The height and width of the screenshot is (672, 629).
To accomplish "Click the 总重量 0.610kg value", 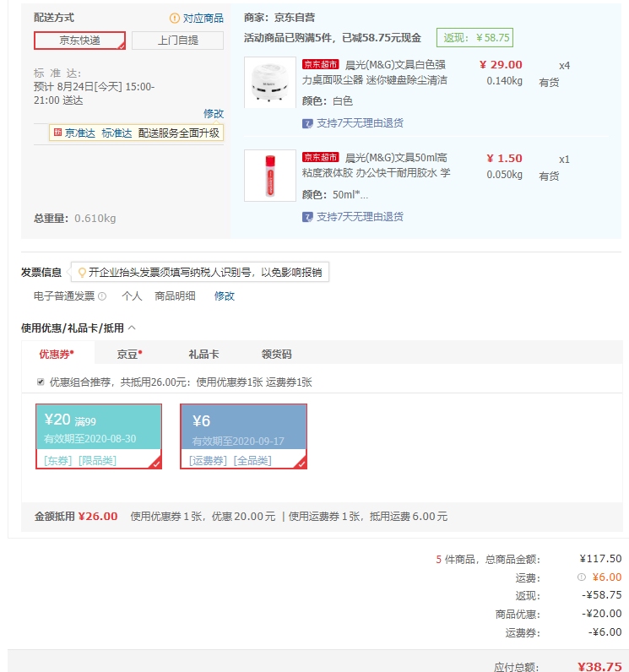I will click(95, 219).
